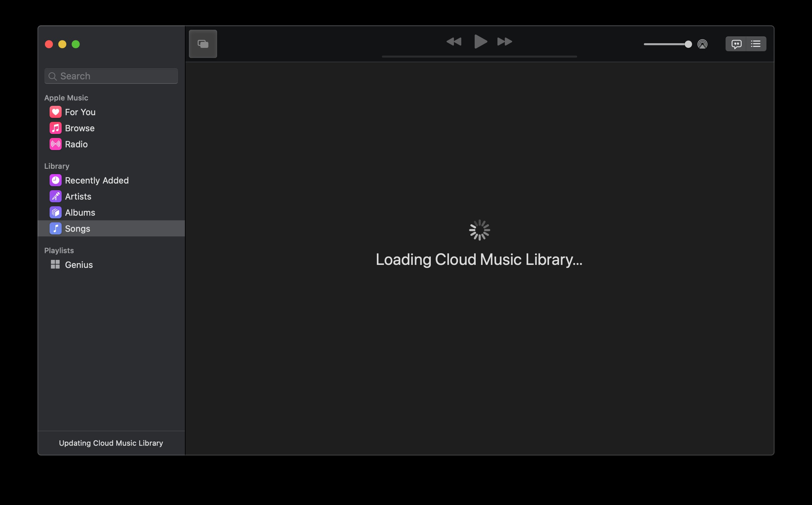Click the Search input field
This screenshot has height=505, width=812.
(x=111, y=76)
